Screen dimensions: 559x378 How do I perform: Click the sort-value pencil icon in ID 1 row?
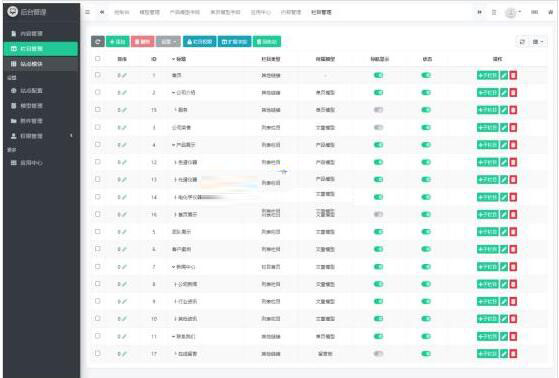(x=124, y=75)
